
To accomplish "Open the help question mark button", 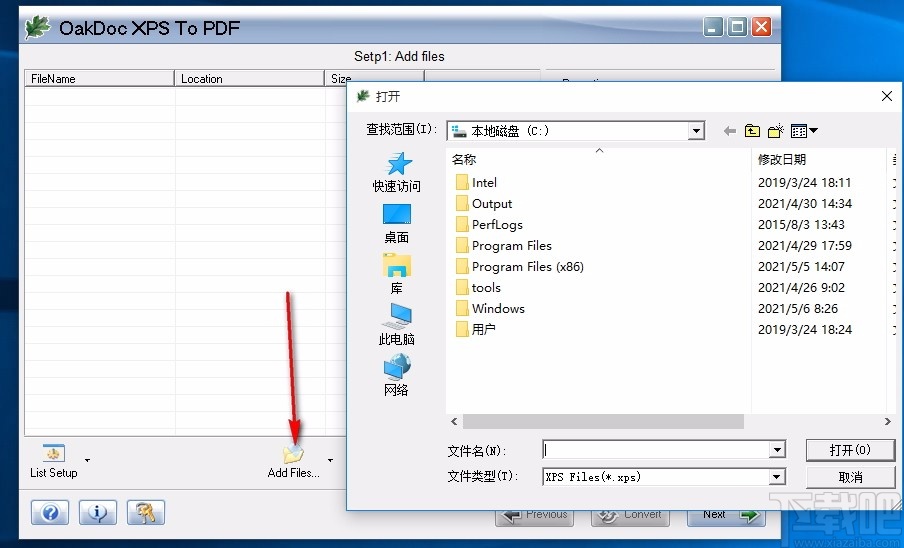I will [50, 512].
